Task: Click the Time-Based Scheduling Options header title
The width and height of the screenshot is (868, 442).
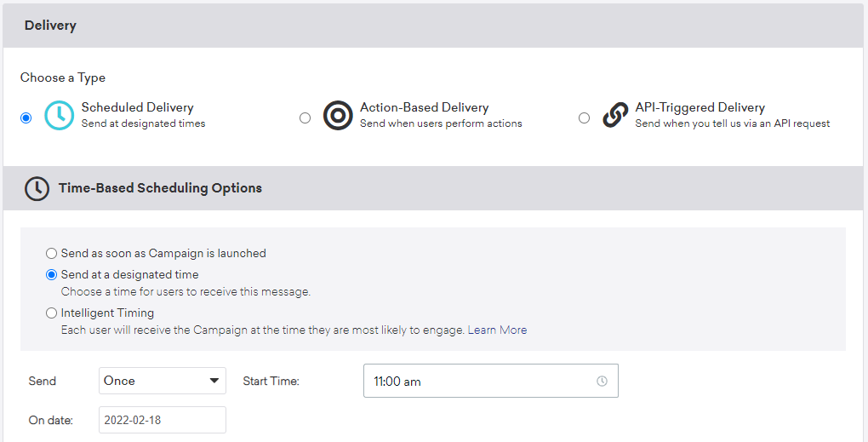Action: 160,188
